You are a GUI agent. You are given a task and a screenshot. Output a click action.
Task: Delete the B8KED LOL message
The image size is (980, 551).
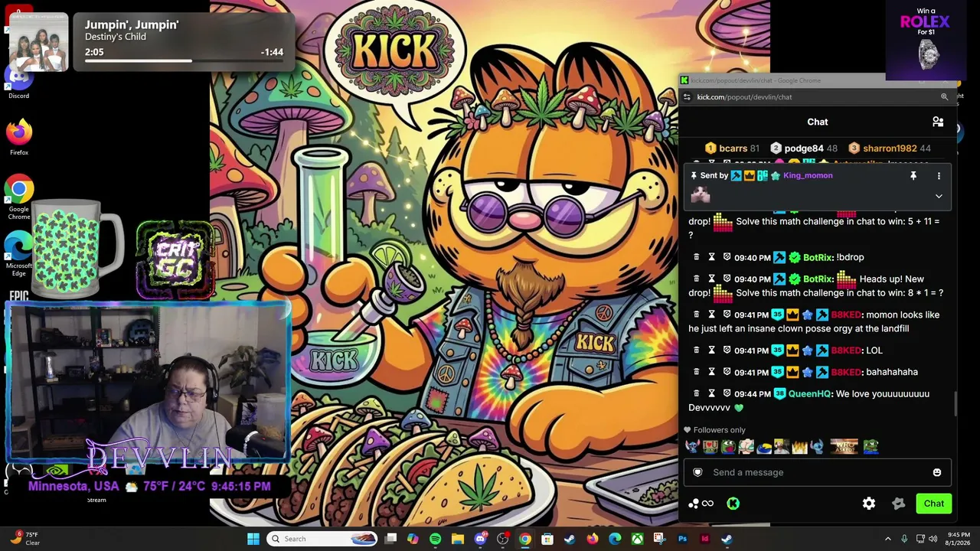point(696,350)
